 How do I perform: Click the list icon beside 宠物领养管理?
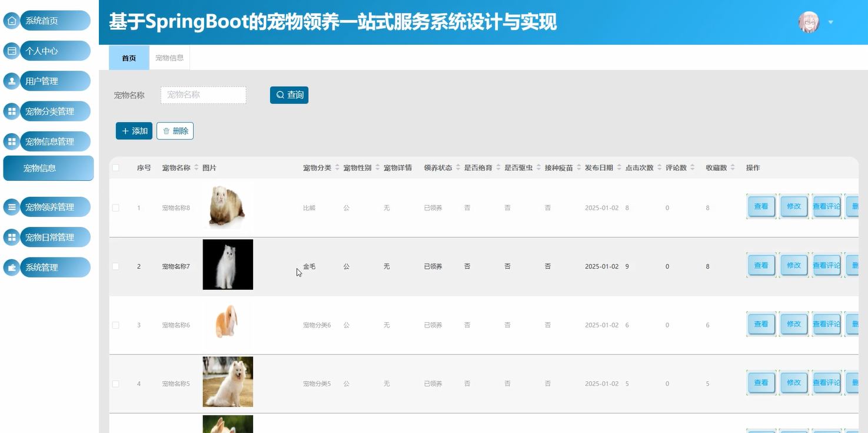click(x=12, y=207)
